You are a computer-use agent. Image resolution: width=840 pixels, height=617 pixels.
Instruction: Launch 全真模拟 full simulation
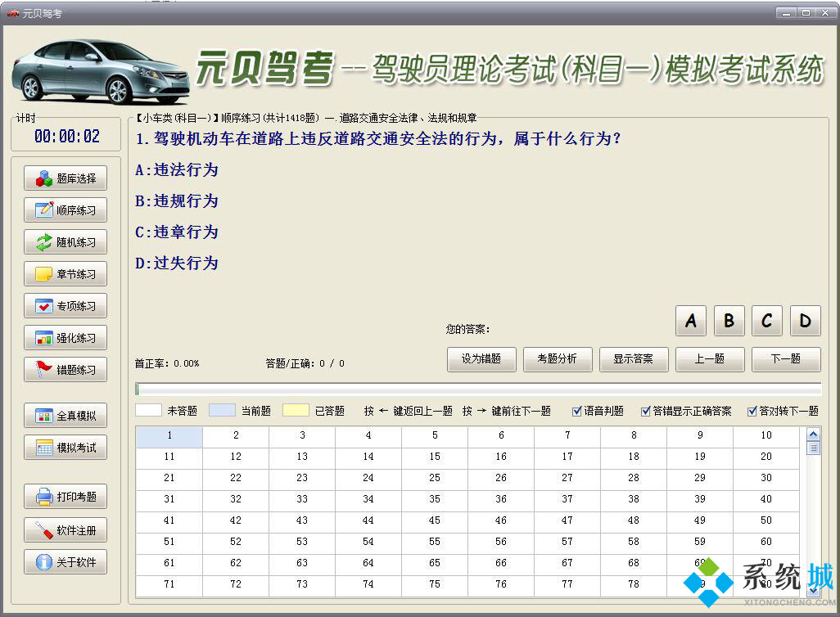point(65,416)
